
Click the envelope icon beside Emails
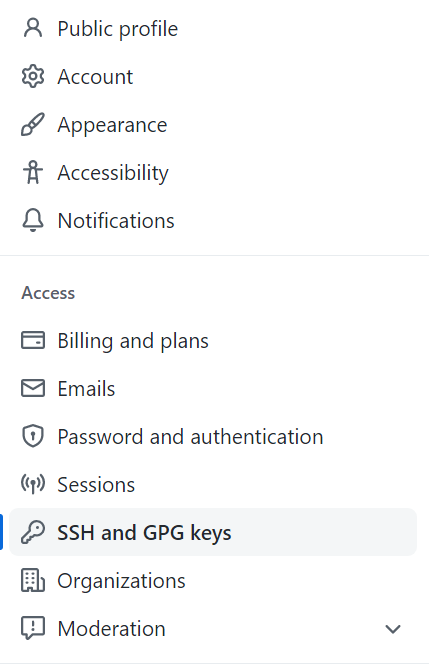point(33,388)
